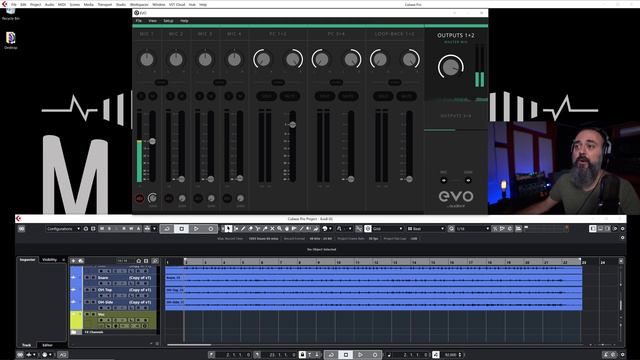The width and height of the screenshot is (640, 360).
Task: Select the Vox track name
Action: [101, 314]
